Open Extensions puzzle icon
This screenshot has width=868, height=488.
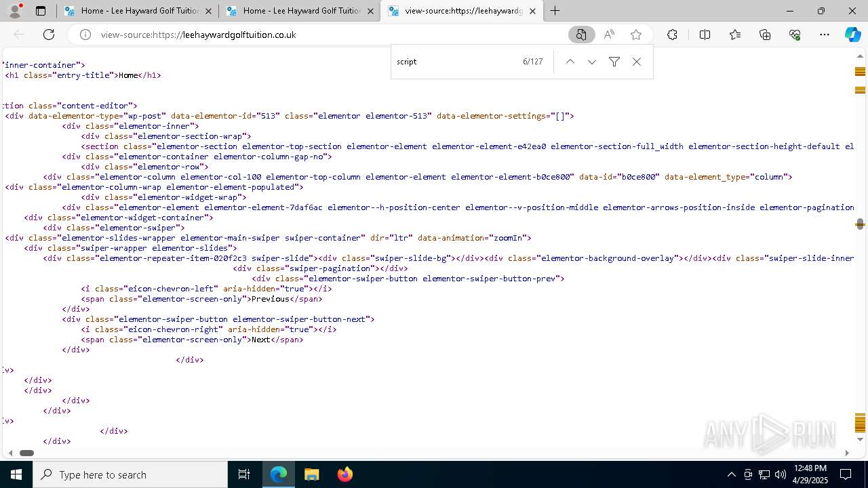point(672,35)
